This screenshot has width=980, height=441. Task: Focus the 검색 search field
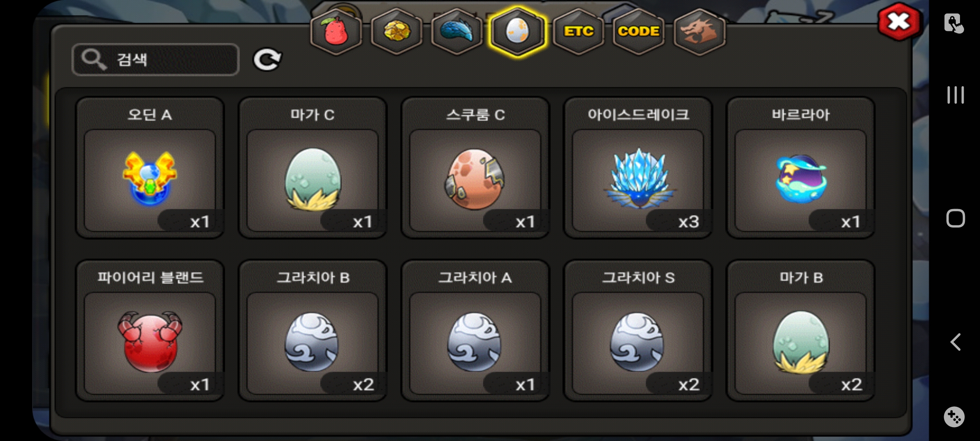[156, 60]
